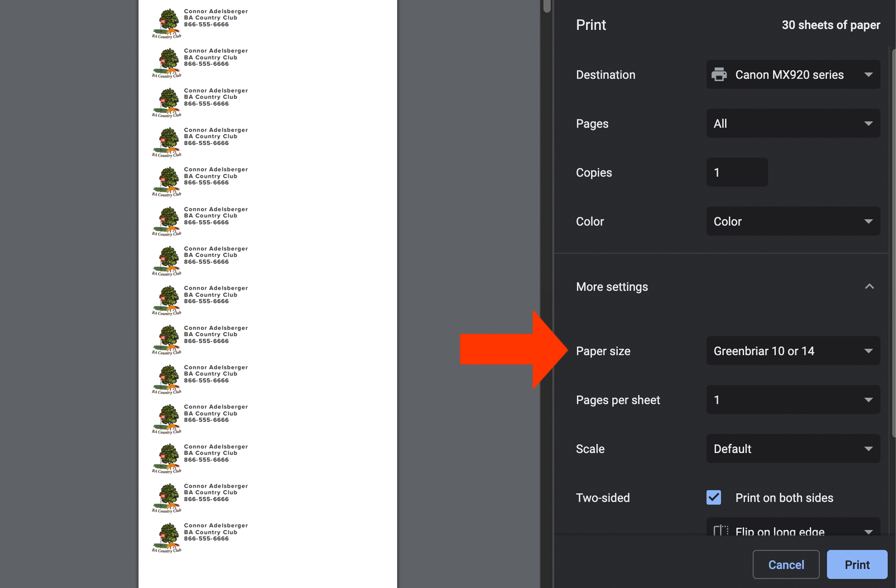Click the Two-sided label text
The width and height of the screenshot is (896, 588).
click(x=603, y=498)
